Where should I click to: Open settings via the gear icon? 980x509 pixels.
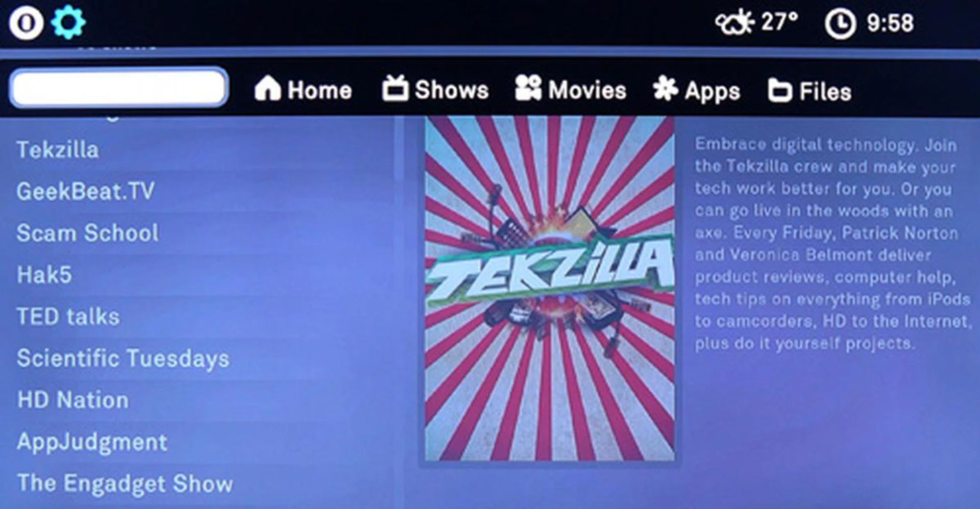coord(68,22)
